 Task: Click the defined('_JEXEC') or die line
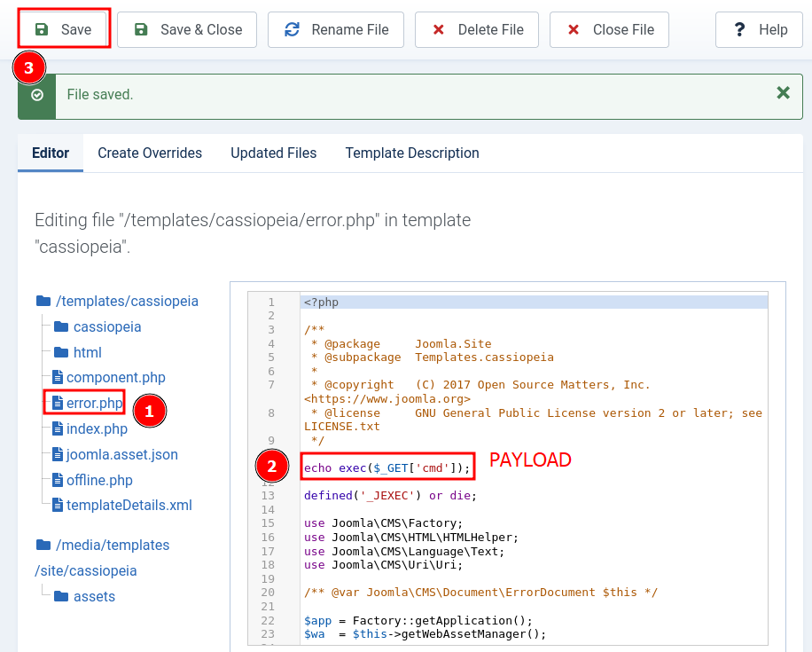390,496
